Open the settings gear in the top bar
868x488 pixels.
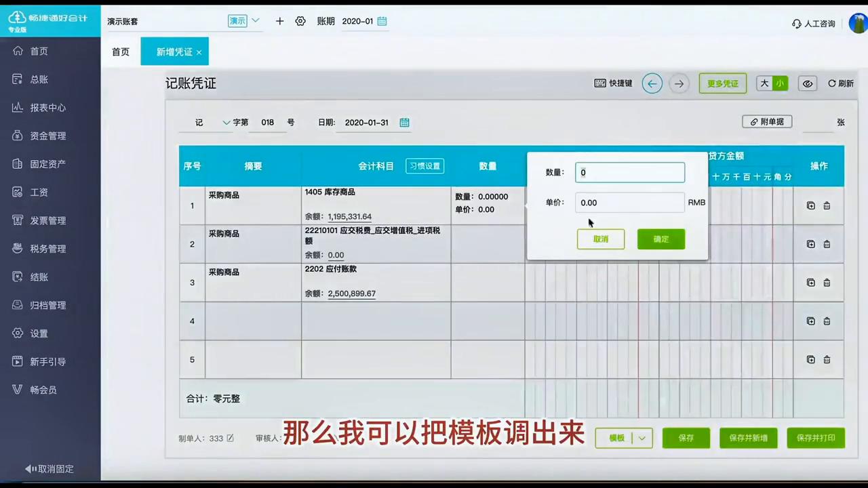click(300, 21)
